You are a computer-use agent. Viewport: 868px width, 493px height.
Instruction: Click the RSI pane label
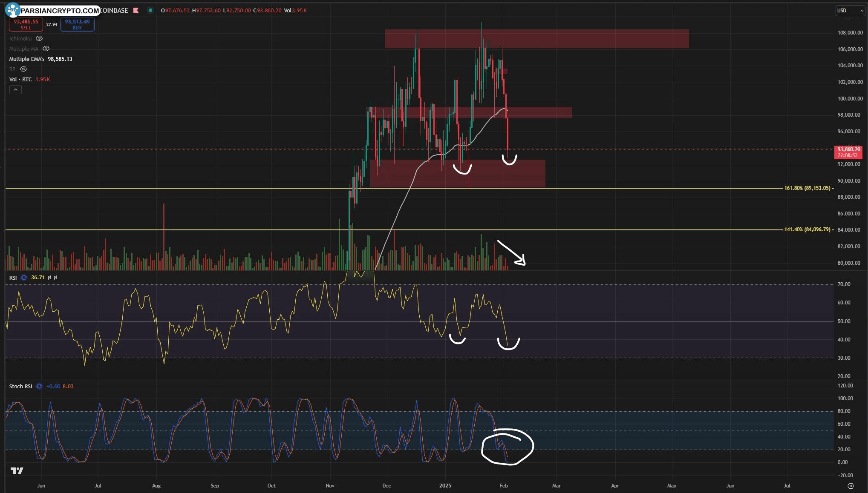(x=13, y=278)
